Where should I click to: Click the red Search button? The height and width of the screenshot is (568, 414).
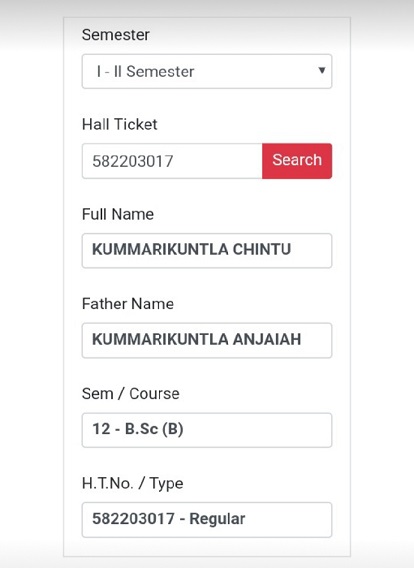(x=297, y=161)
